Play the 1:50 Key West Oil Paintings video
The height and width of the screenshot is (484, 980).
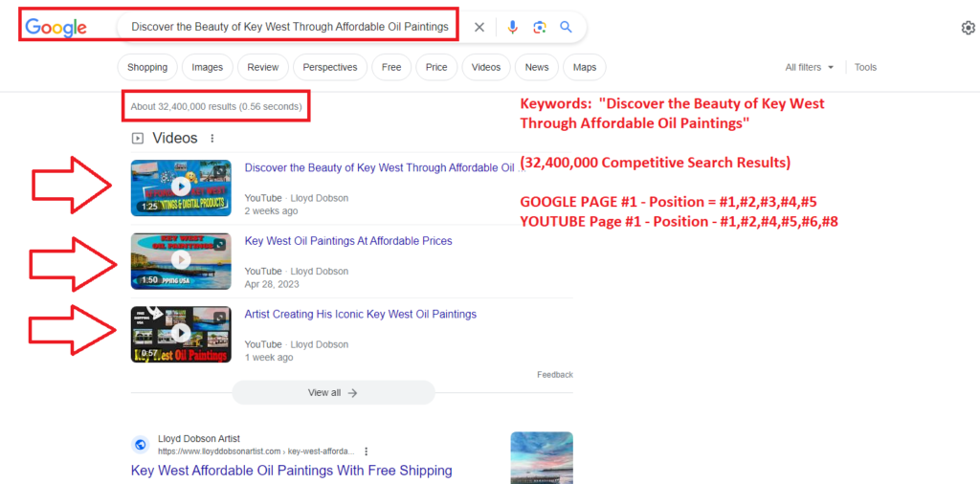tap(181, 261)
